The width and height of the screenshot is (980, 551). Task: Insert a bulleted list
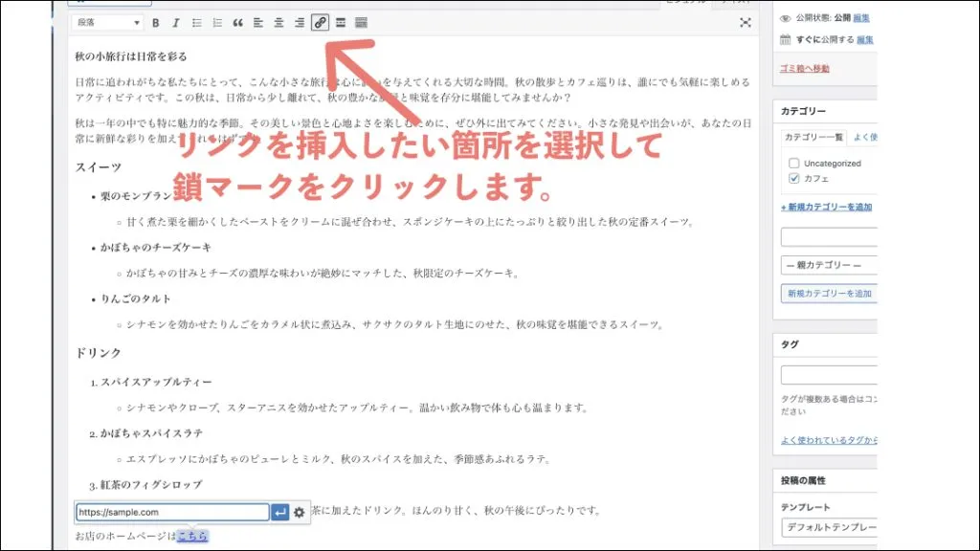196,23
